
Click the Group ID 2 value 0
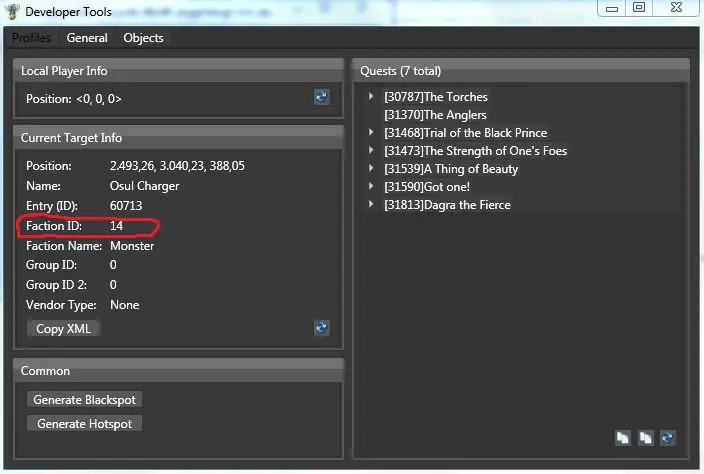point(113,285)
